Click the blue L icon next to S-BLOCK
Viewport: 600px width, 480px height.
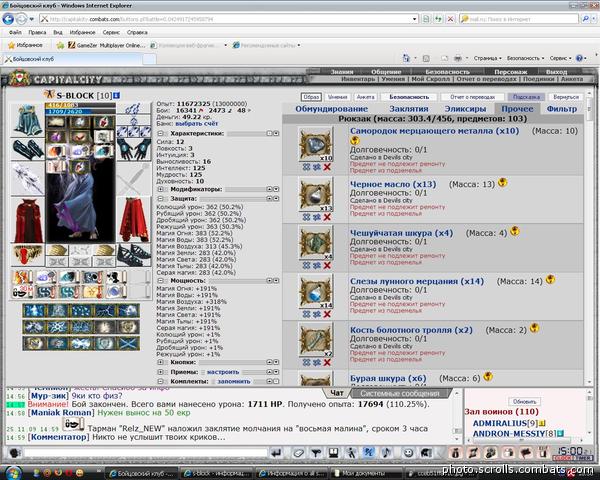tap(116, 95)
